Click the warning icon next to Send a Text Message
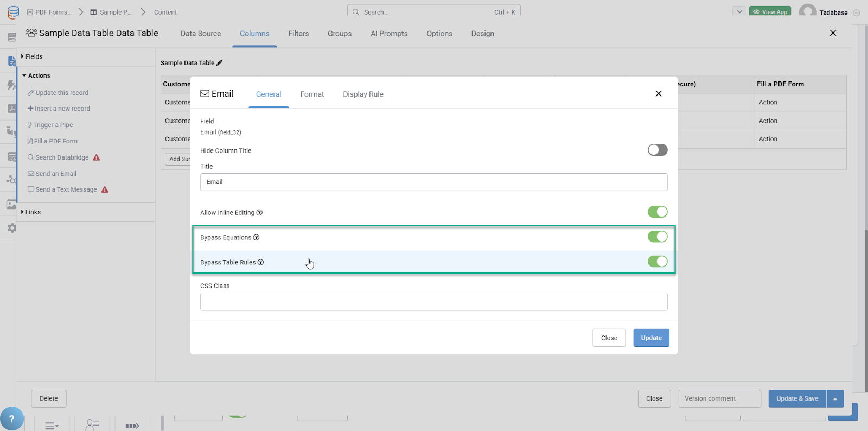Screen dimensions: 868x431 [x=105, y=189]
